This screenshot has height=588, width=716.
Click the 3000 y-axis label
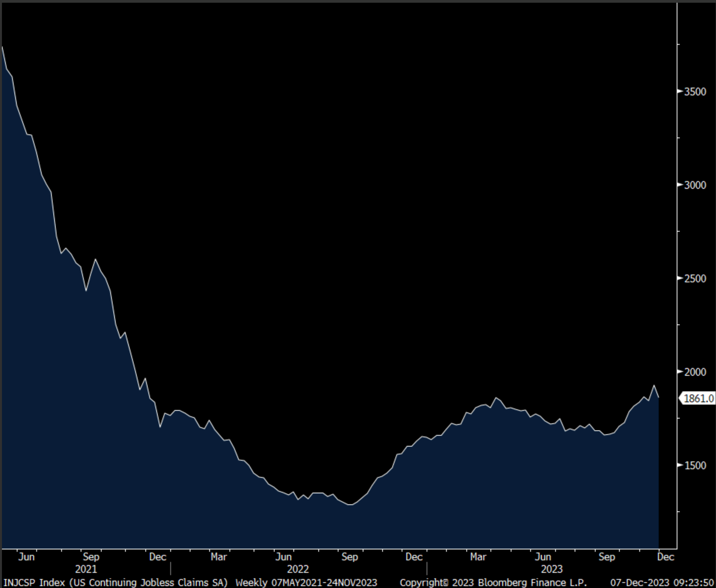(x=695, y=185)
